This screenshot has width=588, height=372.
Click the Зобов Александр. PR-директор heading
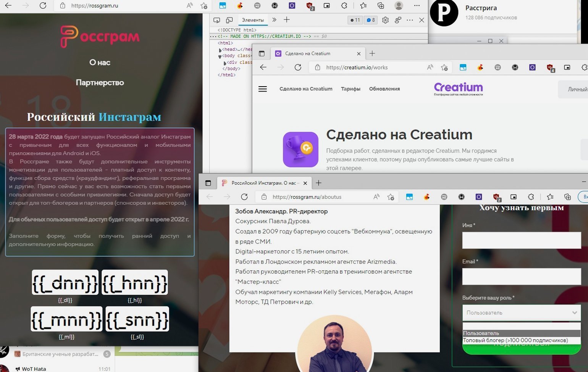click(x=281, y=211)
